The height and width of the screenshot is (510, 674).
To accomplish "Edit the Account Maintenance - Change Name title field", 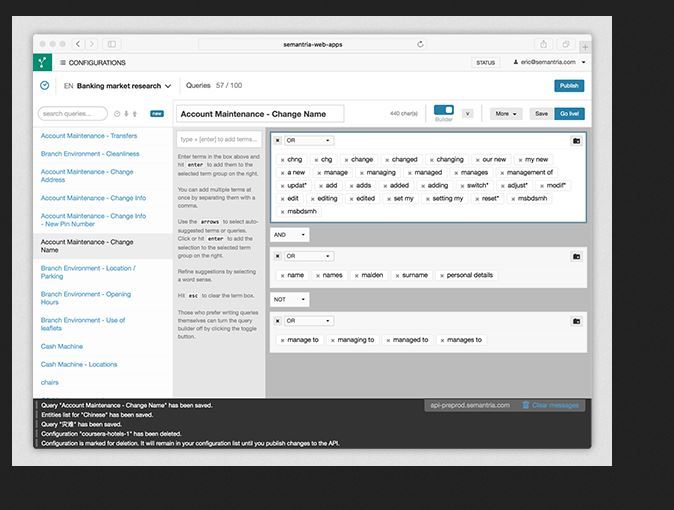I will [x=260, y=114].
